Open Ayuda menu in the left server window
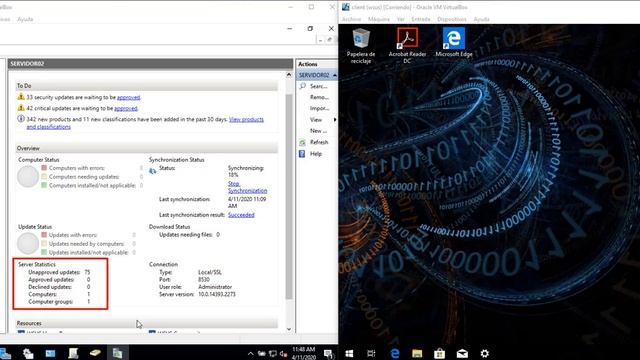 click(x=25, y=19)
